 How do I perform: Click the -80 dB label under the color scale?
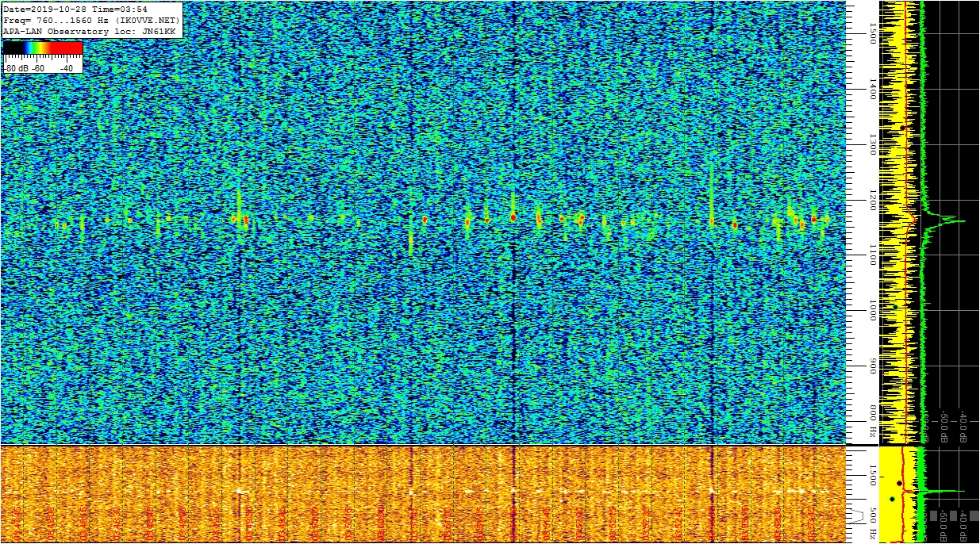coord(15,68)
